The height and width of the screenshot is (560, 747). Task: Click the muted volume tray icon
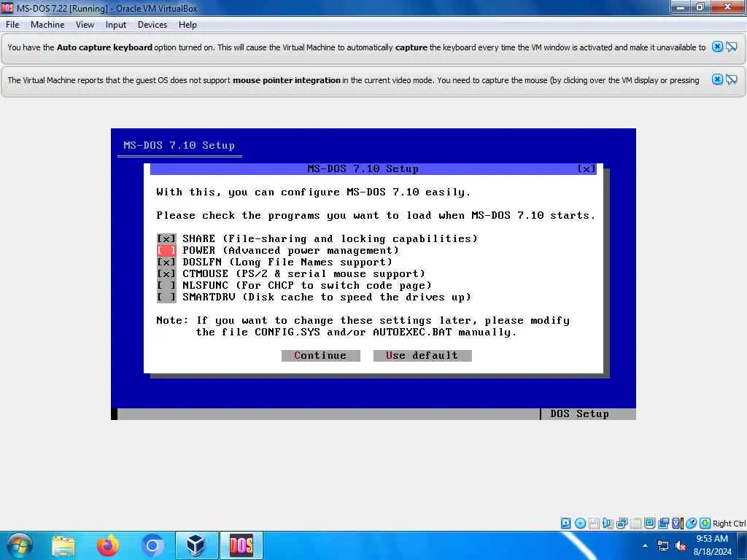tap(681, 545)
